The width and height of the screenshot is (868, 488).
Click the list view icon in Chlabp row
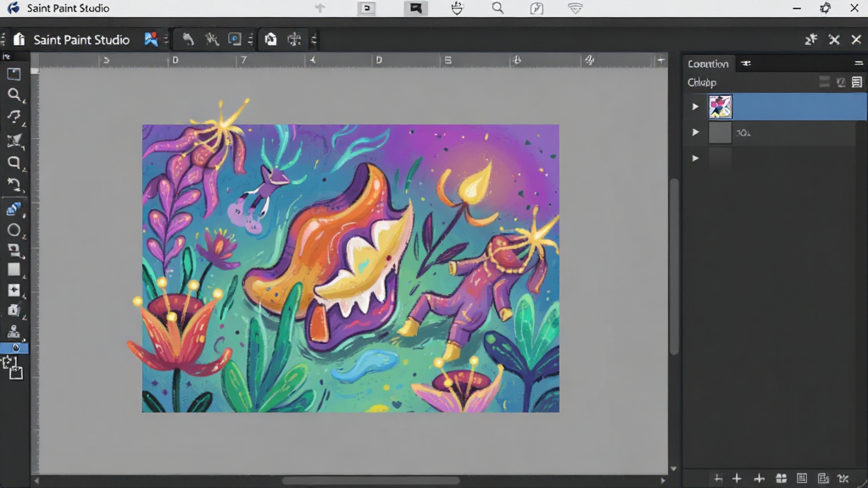857,82
